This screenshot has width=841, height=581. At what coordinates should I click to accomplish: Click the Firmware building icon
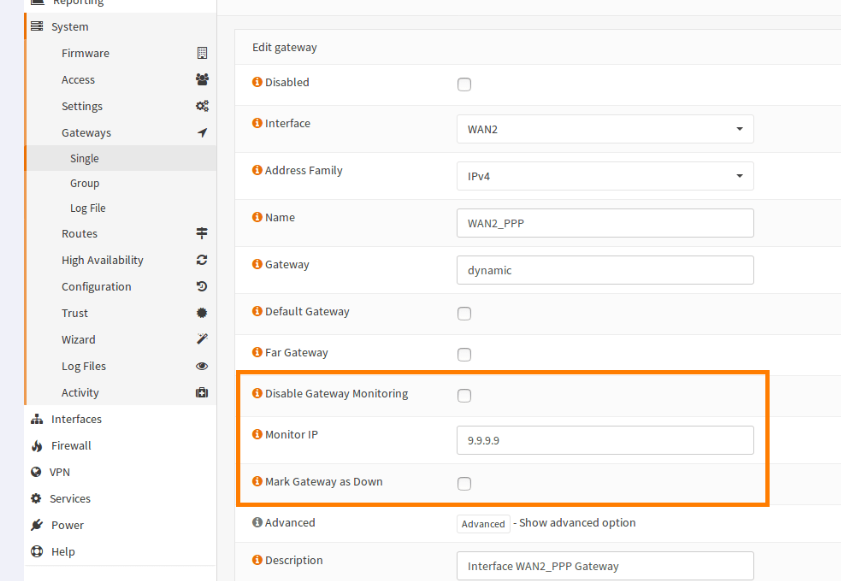point(202,53)
